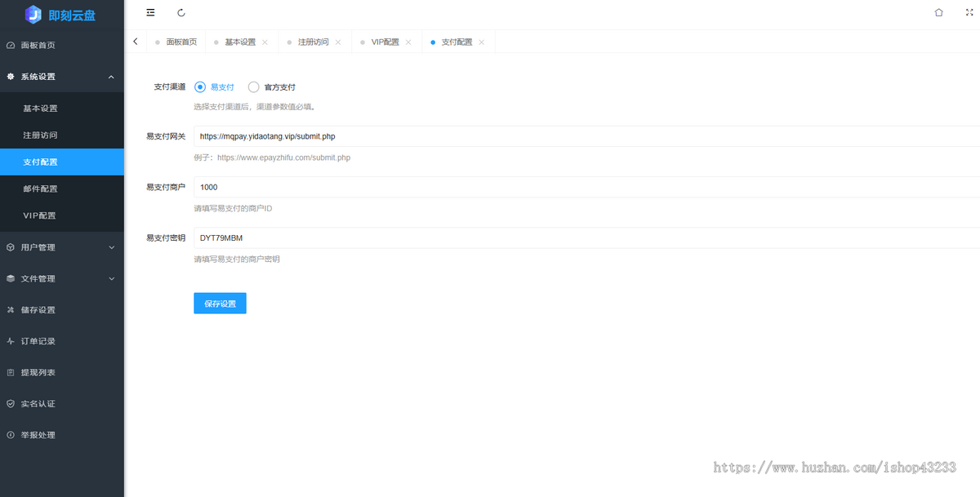Select the 支付配置 tab
Viewport: 980px width, 497px height.
(457, 42)
